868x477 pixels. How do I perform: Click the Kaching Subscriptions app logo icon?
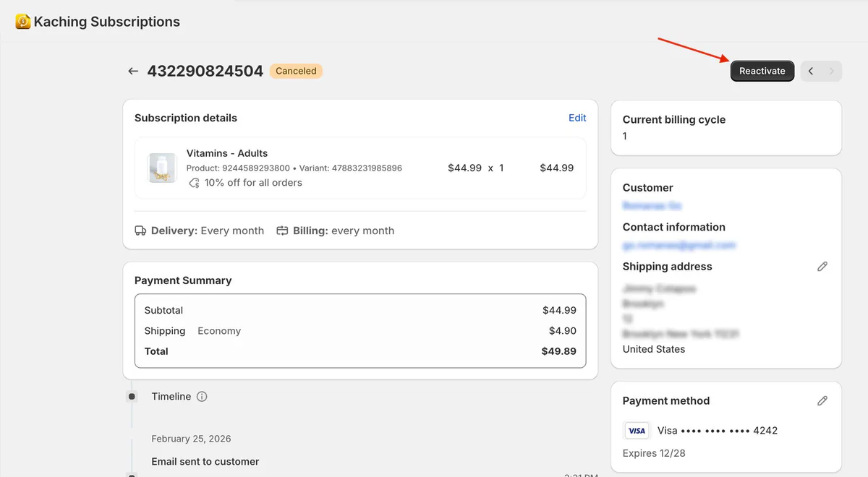click(x=23, y=22)
